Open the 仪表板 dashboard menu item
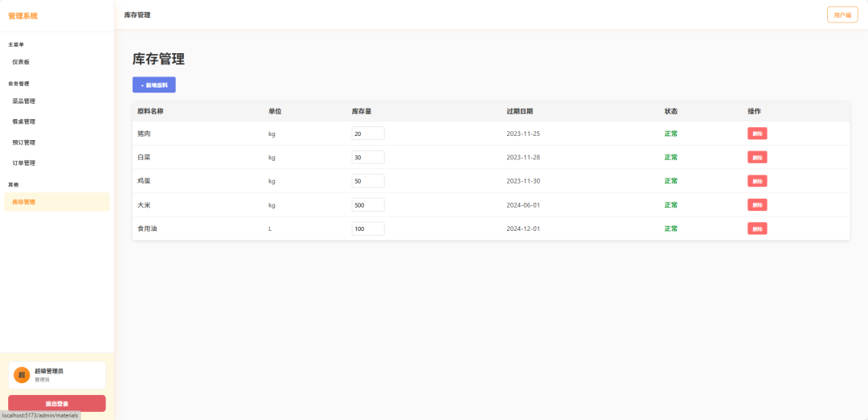This screenshot has height=420, width=868. click(x=21, y=62)
